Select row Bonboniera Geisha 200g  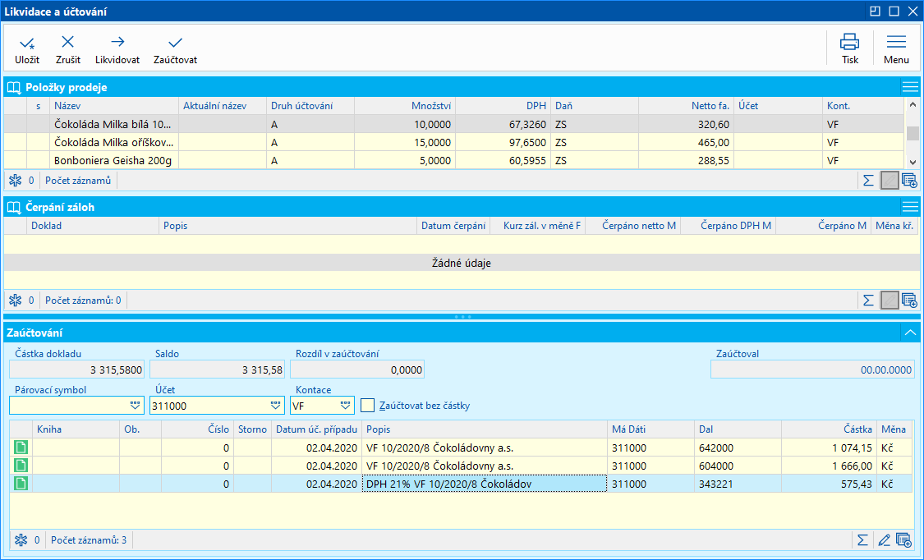(453, 160)
